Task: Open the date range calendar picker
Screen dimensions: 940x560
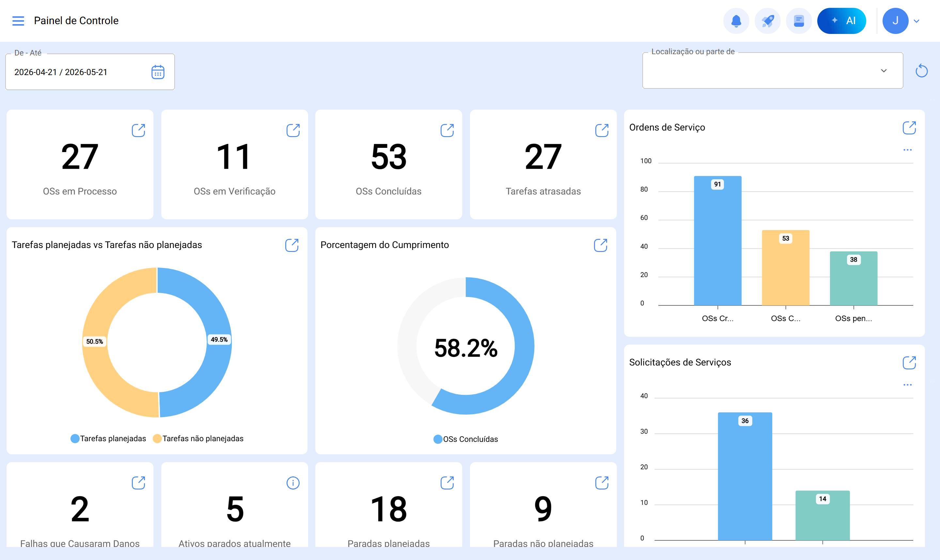Action: (158, 72)
